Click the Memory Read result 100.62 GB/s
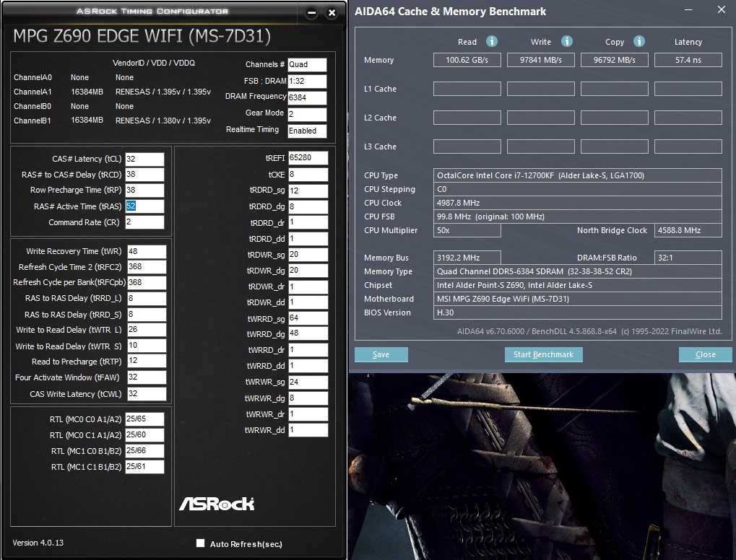 467,60
